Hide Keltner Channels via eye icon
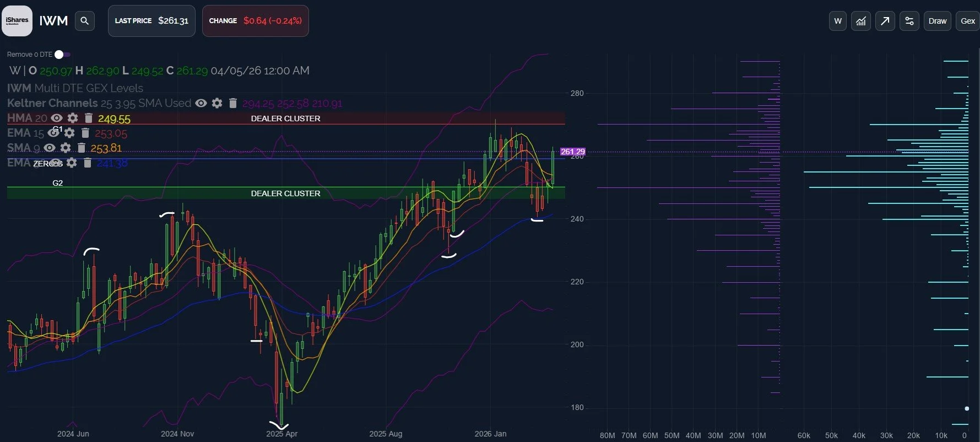980x442 pixels. tap(201, 103)
